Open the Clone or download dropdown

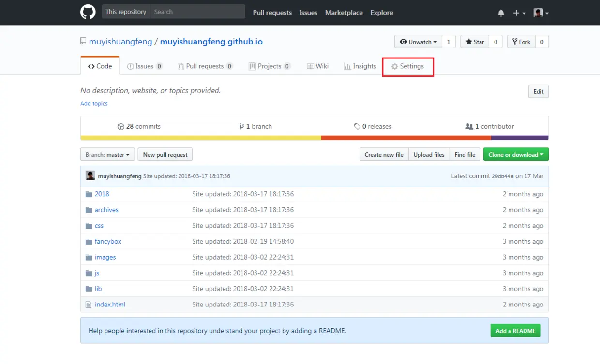[516, 155]
